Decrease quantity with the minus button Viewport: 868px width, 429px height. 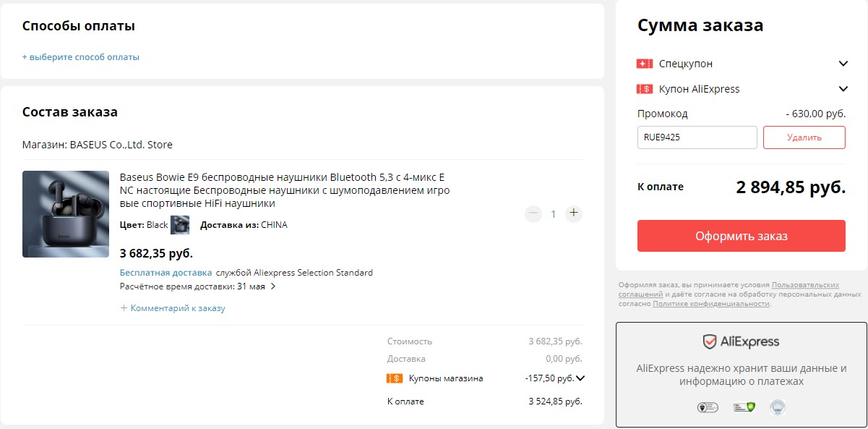tap(533, 213)
